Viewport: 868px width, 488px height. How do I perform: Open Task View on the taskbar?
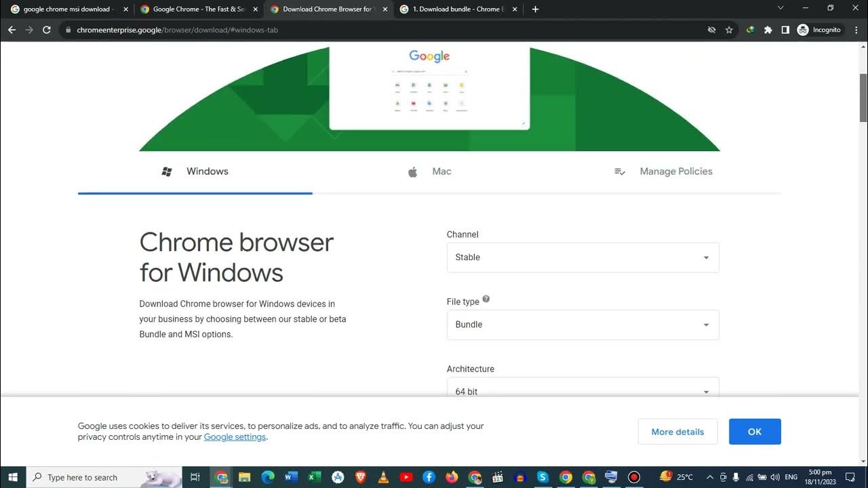(x=195, y=477)
